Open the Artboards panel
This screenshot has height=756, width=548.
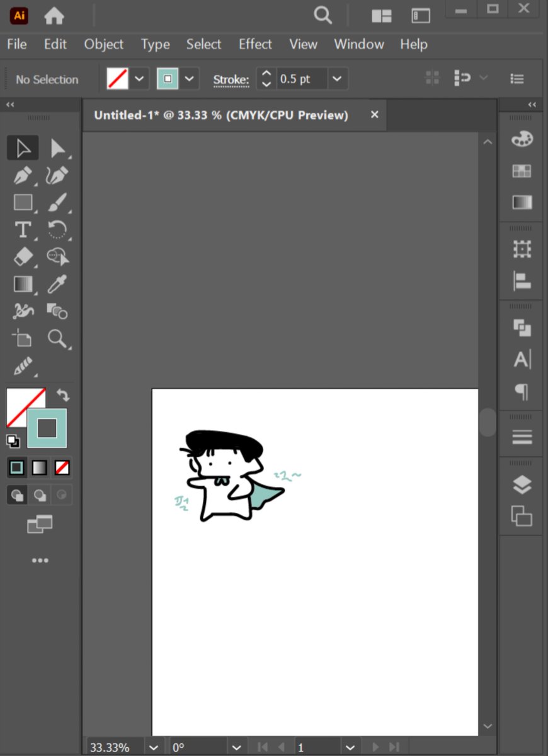click(522, 516)
